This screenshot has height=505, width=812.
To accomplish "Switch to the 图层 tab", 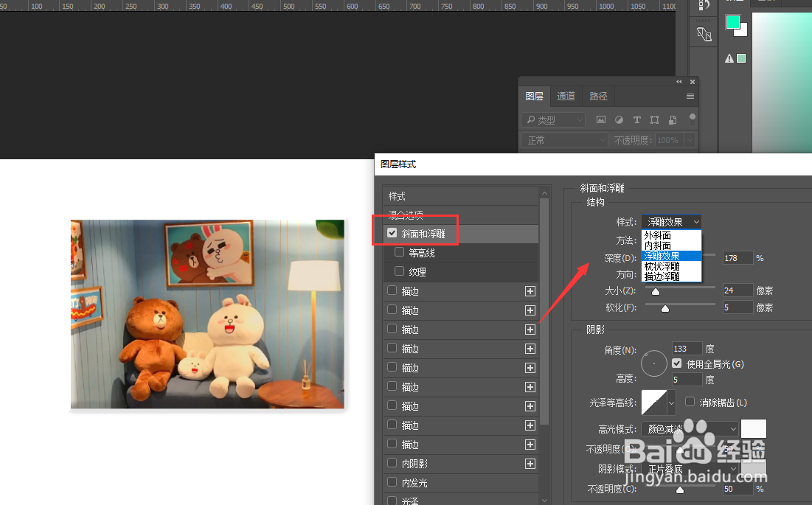I will [x=535, y=97].
